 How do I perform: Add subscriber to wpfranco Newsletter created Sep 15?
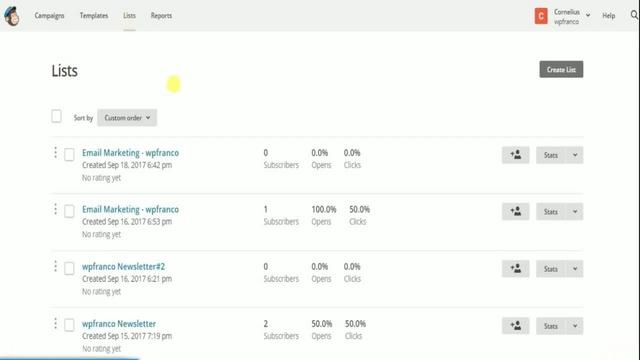(516, 326)
